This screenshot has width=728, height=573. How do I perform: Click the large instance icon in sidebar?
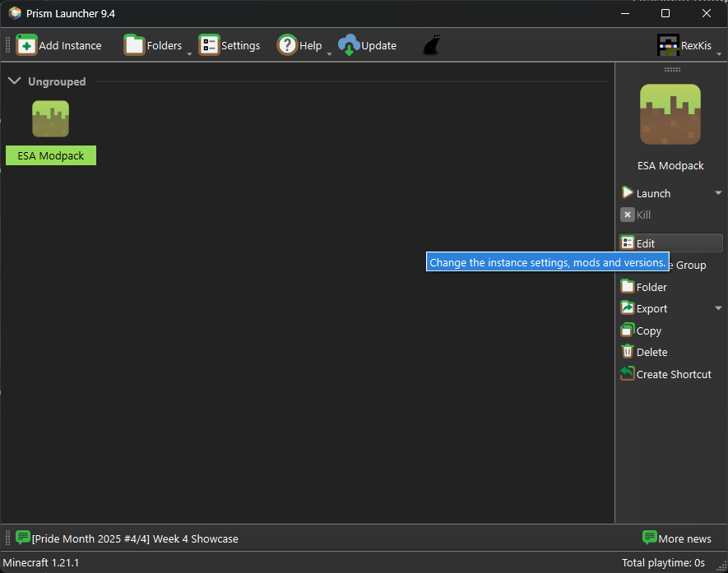tap(670, 114)
